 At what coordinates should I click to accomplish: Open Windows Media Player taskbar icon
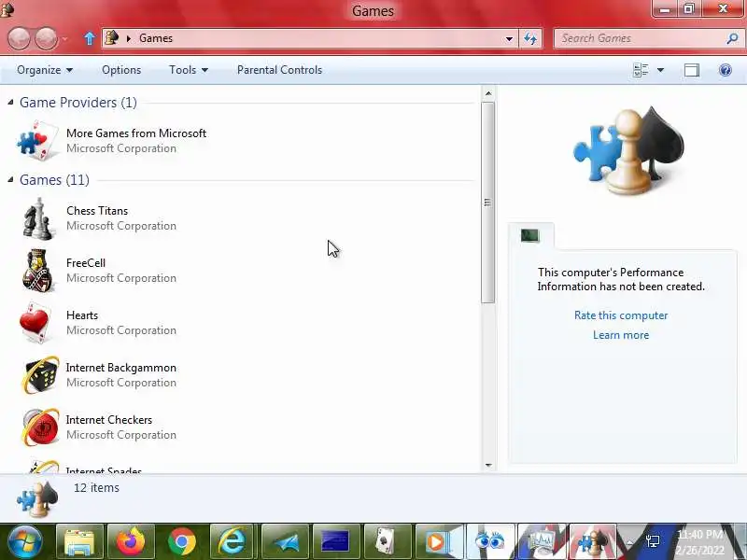click(x=438, y=542)
